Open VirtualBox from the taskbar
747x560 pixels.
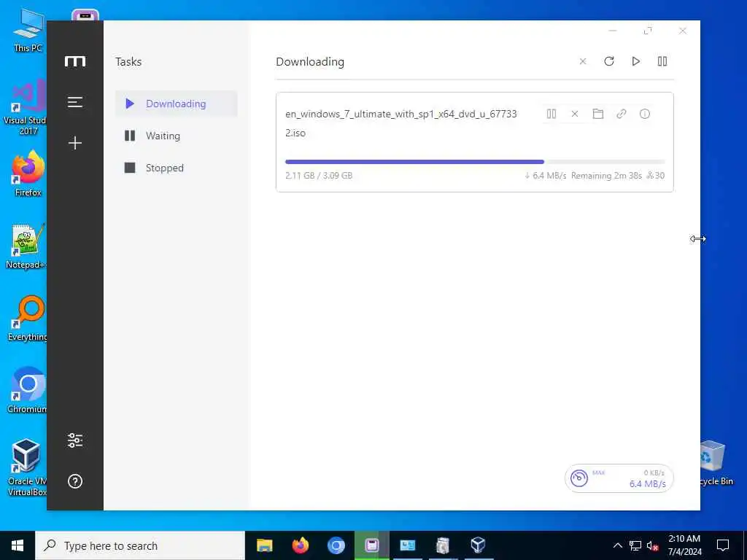coord(478,545)
